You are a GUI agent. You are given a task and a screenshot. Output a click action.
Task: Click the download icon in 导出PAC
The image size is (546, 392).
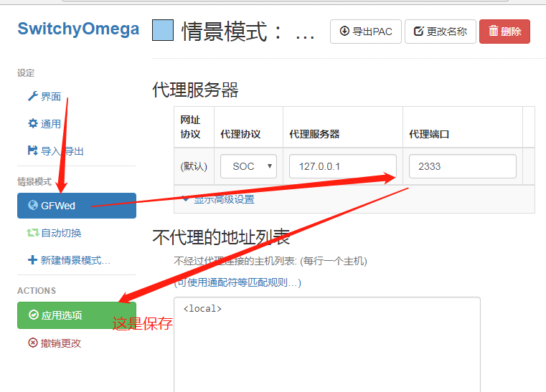pos(344,32)
